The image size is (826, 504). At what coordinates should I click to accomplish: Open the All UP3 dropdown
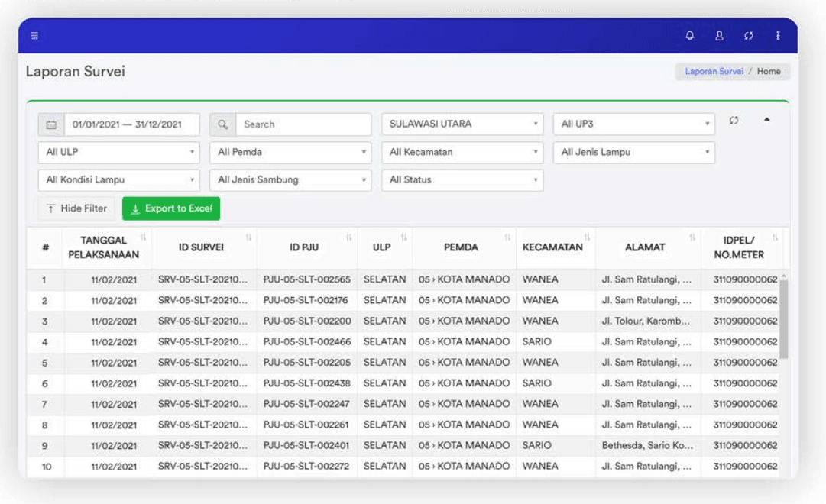click(x=633, y=124)
